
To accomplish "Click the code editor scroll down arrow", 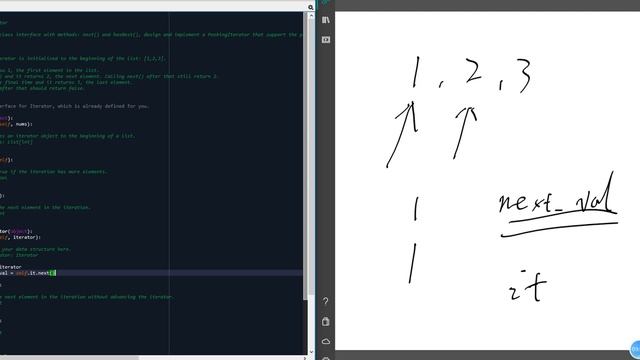I will [311, 351].
